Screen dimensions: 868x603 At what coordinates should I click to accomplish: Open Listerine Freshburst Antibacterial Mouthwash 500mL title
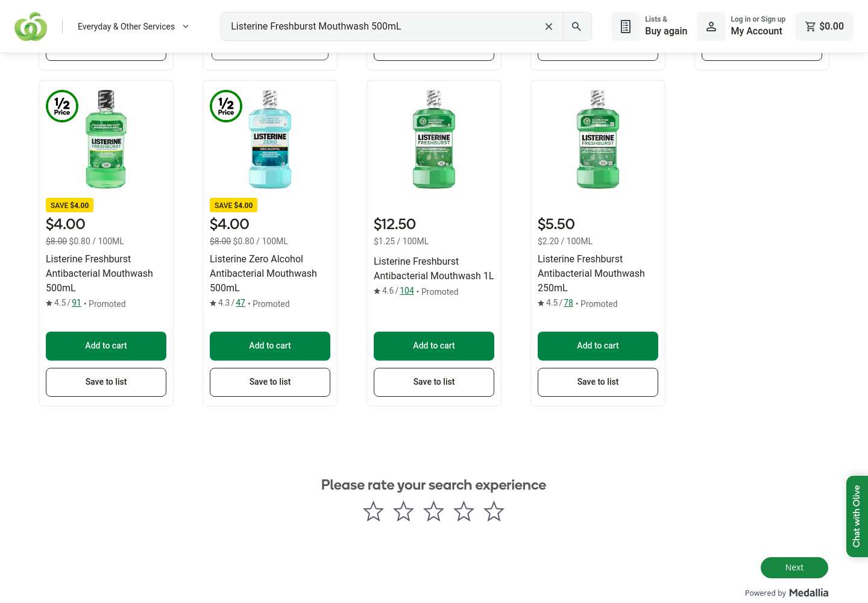[x=99, y=273]
